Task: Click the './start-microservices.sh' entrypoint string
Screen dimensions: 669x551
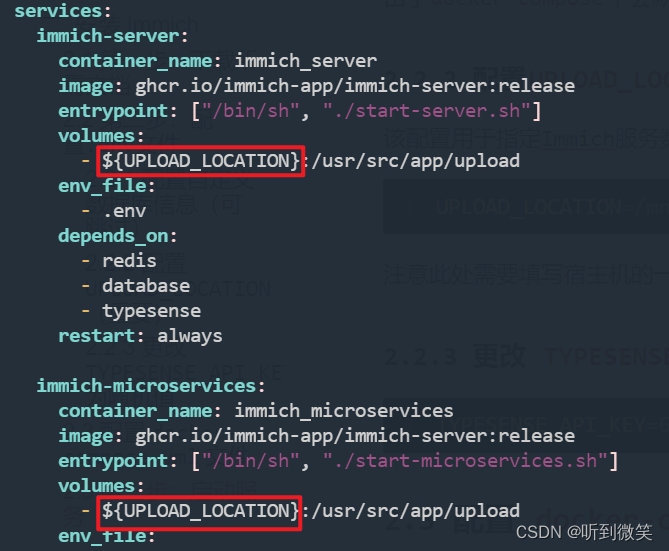Action: [x=465, y=461]
